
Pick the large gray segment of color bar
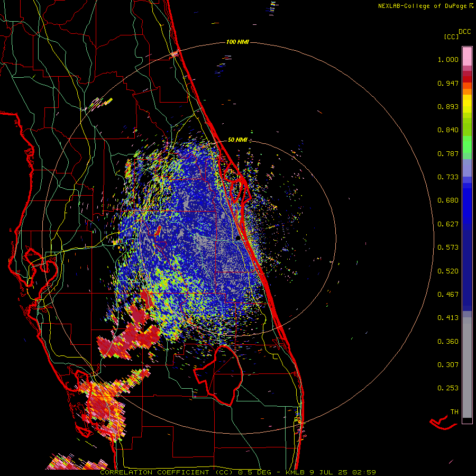pyautogui.click(x=467, y=368)
